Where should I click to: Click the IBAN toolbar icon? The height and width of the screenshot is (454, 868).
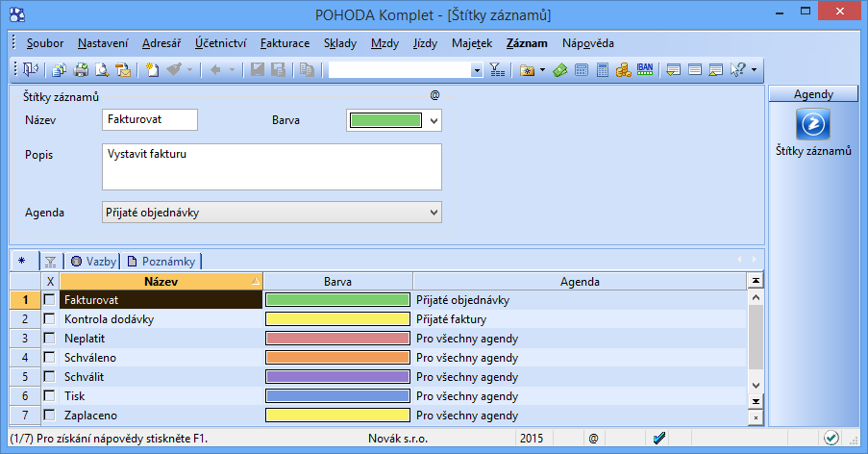[645, 70]
